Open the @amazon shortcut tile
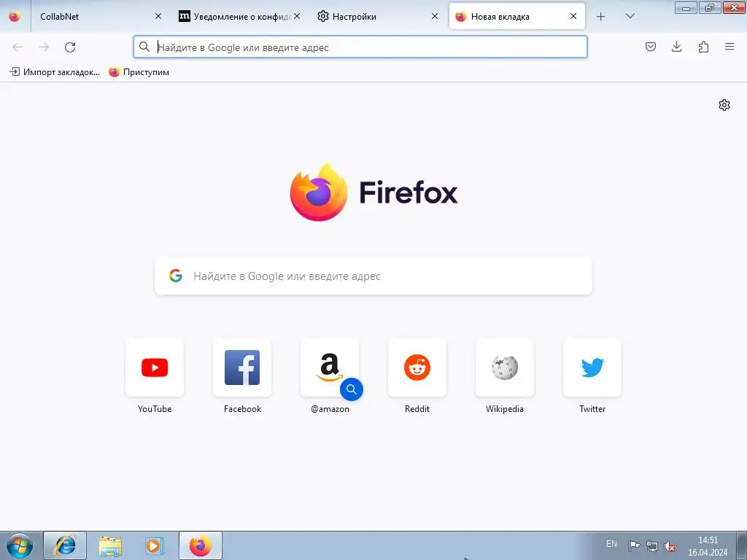This screenshot has width=747, height=560. tap(330, 367)
